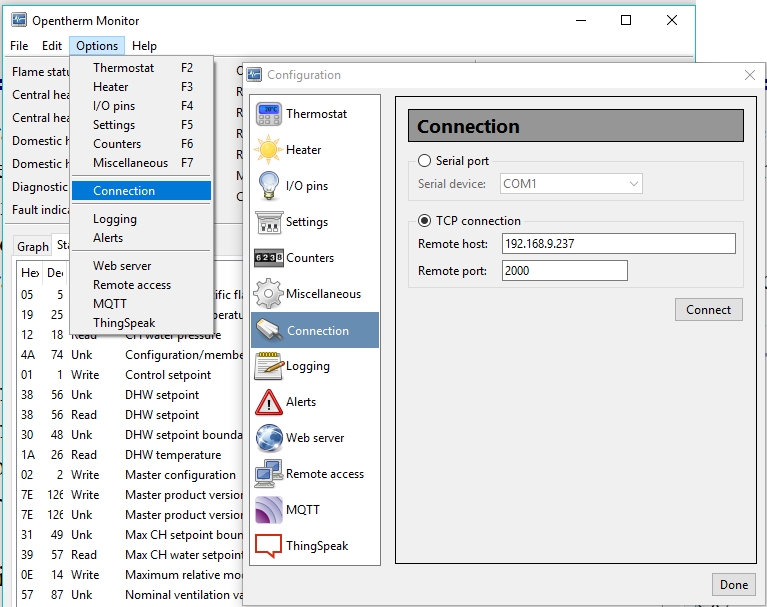767x607 pixels.
Task: Open the I/O pins lightbulb icon
Action: pos(269,186)
